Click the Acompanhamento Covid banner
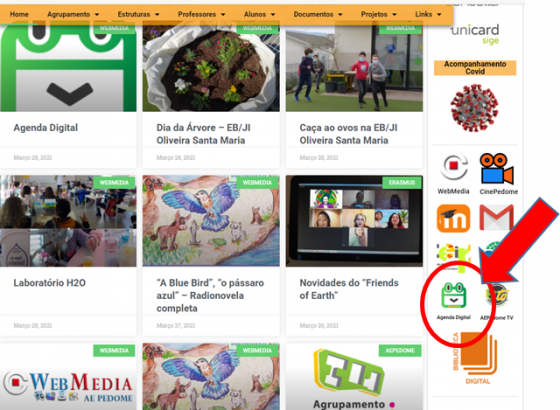Viewport: 560px width, 410px height. pyautogui.click(x=475, y=68)
